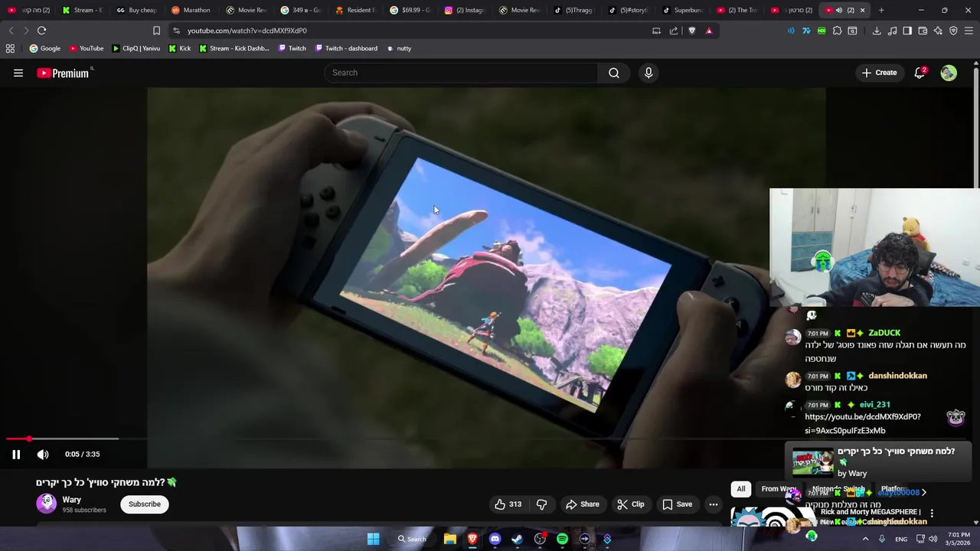The image size is (980, 551).
Task: Show hidden system tray icons
Action: [865, 539]
